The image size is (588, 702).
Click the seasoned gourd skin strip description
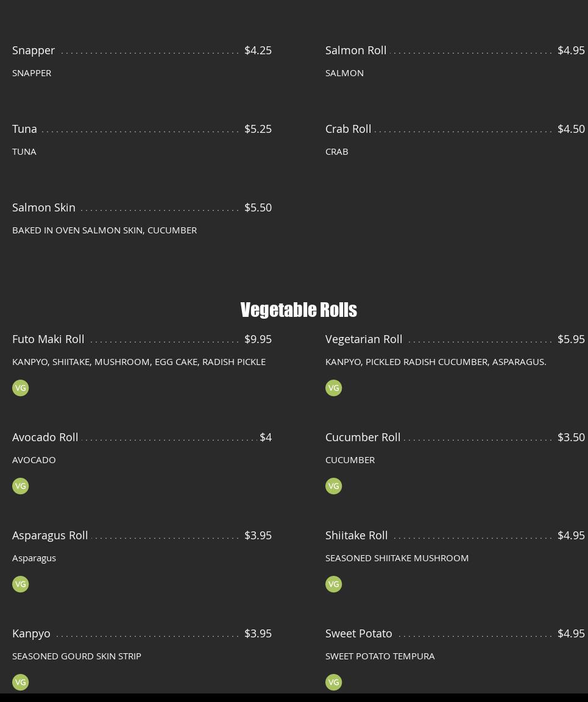77,656
